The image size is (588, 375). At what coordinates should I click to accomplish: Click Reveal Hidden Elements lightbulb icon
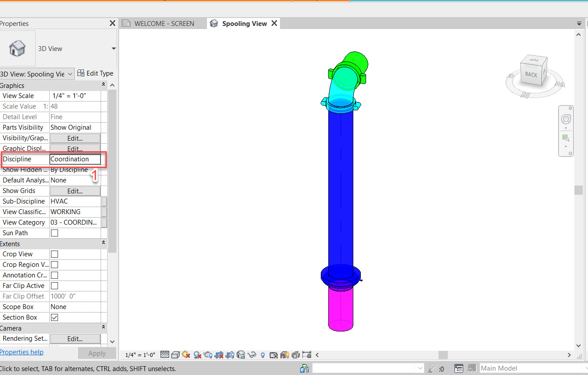coord(263,355)
